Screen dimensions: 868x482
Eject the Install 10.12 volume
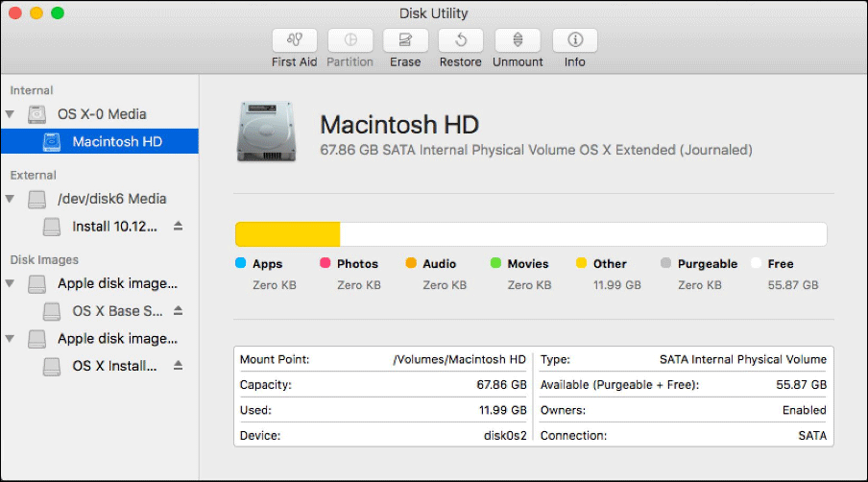[178, 227]
